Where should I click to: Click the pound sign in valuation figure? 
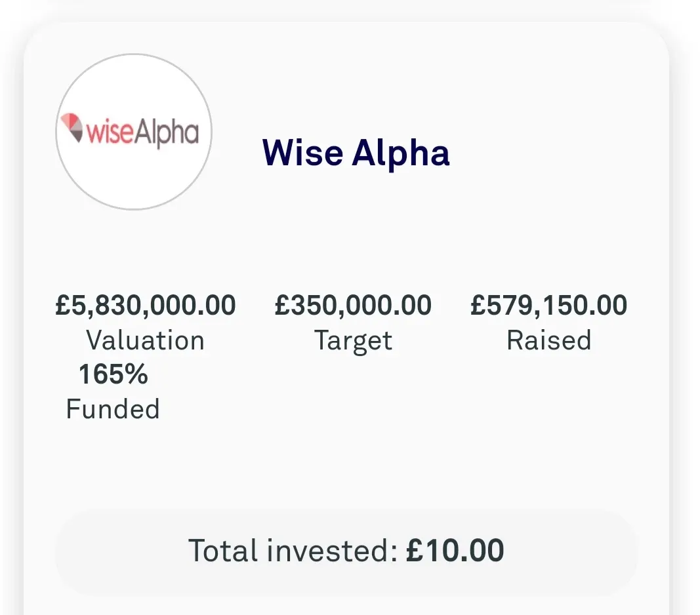(x=62, y=306)
